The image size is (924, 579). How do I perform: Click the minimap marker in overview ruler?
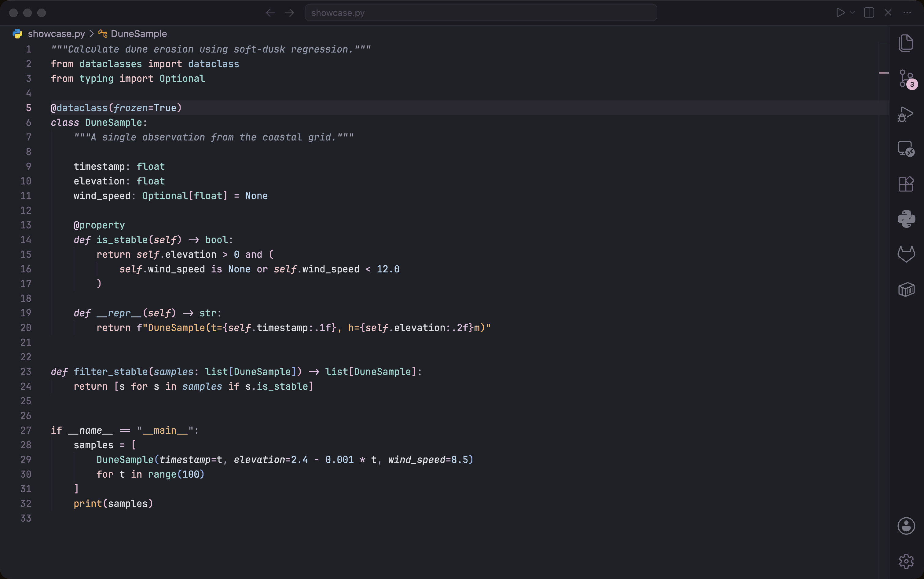tap(883, 73)
